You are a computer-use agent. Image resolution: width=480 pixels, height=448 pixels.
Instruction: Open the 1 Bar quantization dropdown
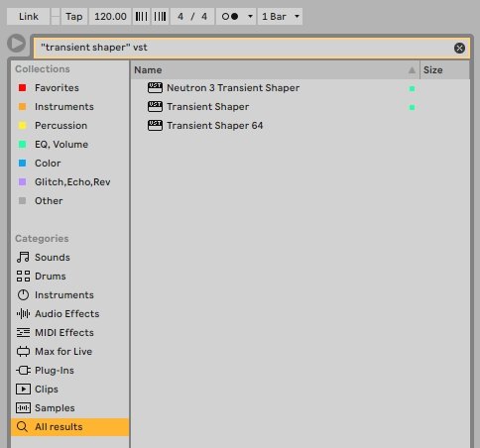tap(281, 16)
